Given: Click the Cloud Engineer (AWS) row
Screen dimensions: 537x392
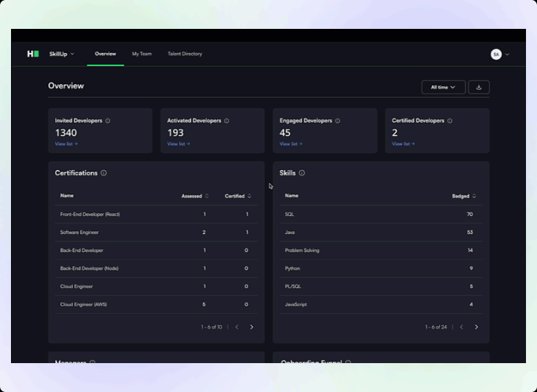Looking at the screenshot, I should tap(156, 305).
